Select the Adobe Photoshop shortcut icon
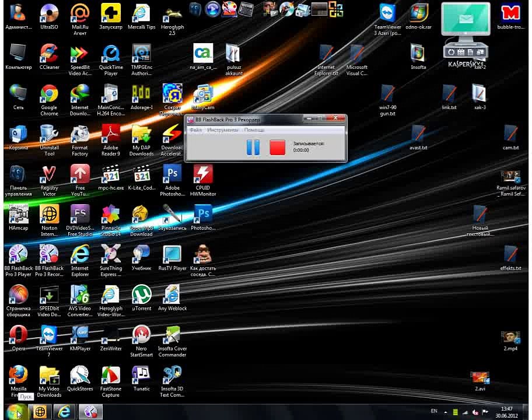The width and height of the screenshot is (532, 420). point(172,180)
